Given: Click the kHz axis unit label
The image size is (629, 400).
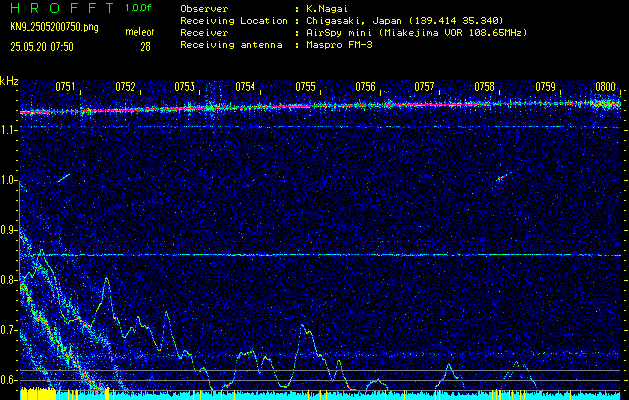Looking at the screenshot, I should pos(9,81).
